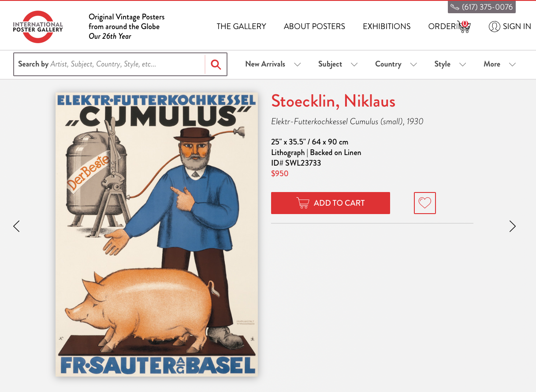Click the Stoecklin, Niklaus artist link
This screenshot has width=536, height=392.
tap(333, 101)
